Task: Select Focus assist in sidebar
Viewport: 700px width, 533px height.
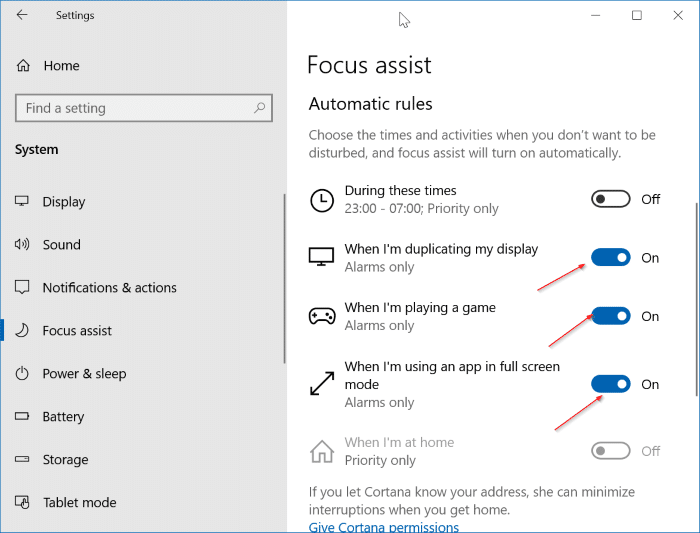Action: pyautogui.click(x=77, y=331)
